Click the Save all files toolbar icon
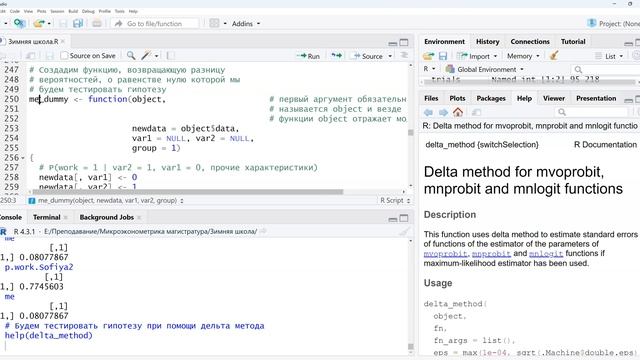640x360 pixels. click(x=78, y=24)
